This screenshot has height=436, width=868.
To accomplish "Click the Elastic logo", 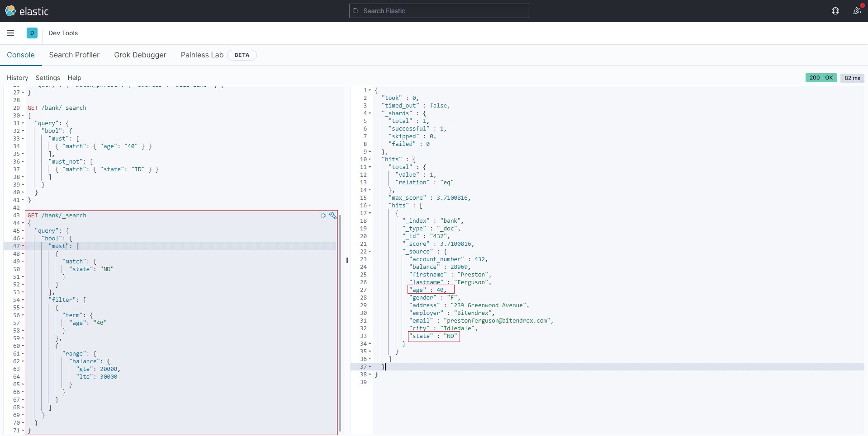I will point(27,11).
